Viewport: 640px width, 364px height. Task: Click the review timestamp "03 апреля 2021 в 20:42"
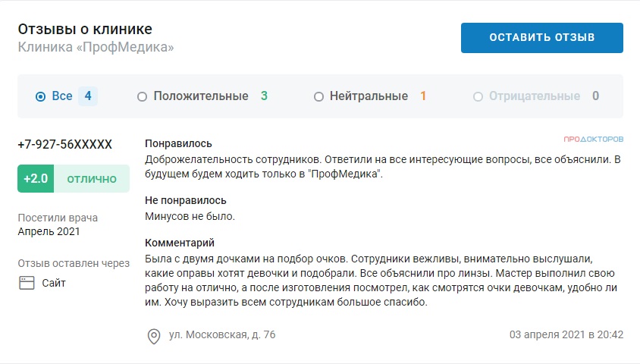pyautogui.click(x=566, y=334)
